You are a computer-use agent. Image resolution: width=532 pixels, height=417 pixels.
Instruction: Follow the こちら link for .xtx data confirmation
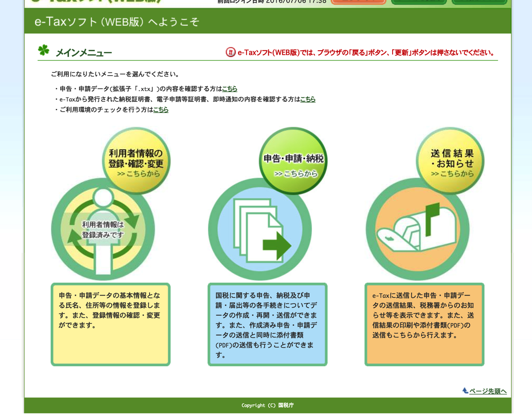[230, 89]
